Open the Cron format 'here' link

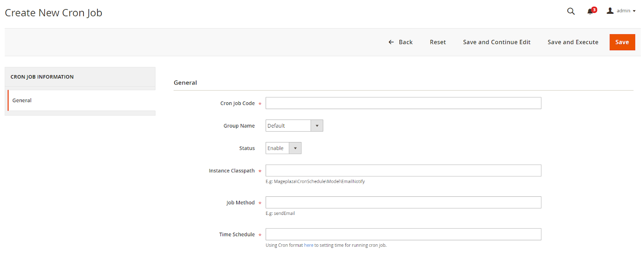click(x=308, y=245)
